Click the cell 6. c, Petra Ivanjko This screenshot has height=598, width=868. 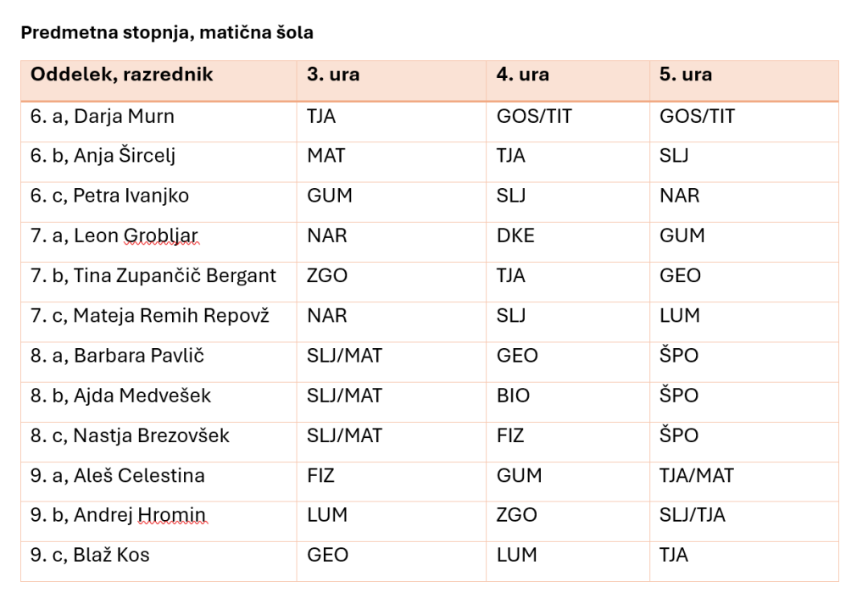point(159,202)
